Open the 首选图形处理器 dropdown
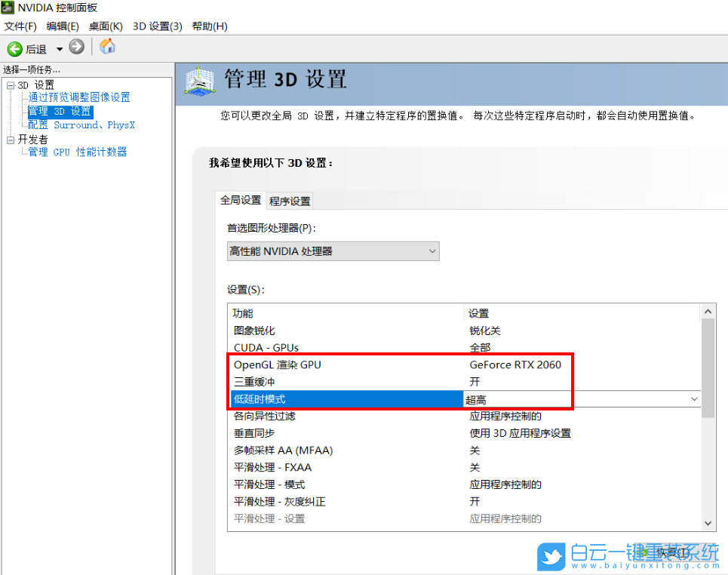 click(432, 251)
